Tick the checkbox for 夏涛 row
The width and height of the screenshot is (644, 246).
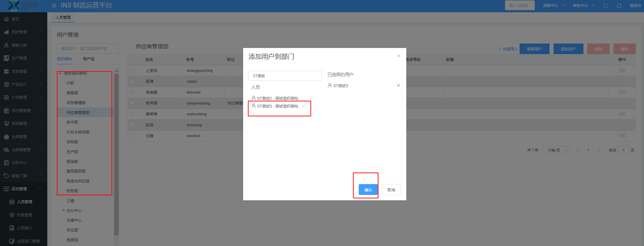[133, 81]
